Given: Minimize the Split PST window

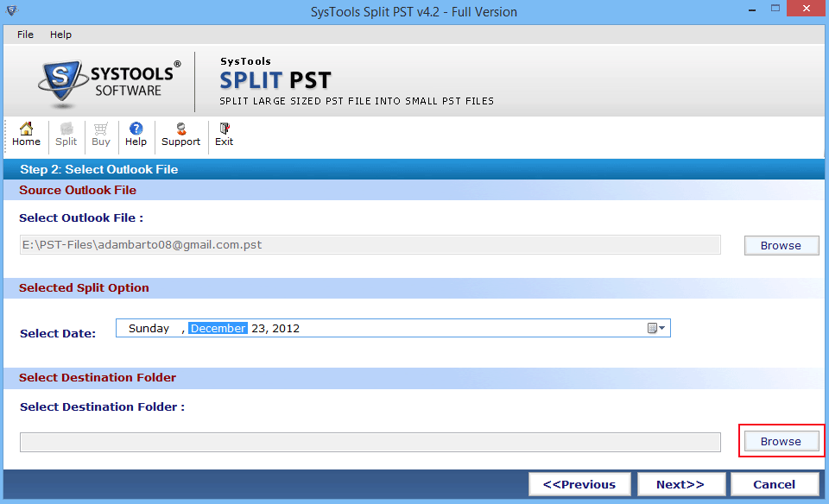Looking at the screenshot, I should coord(752,9).
